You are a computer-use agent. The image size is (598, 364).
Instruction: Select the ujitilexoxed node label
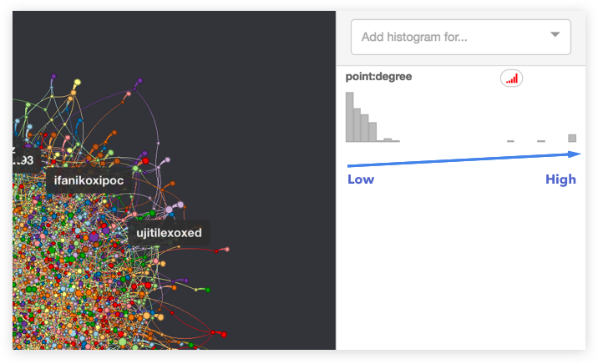(x=169, y=233)
